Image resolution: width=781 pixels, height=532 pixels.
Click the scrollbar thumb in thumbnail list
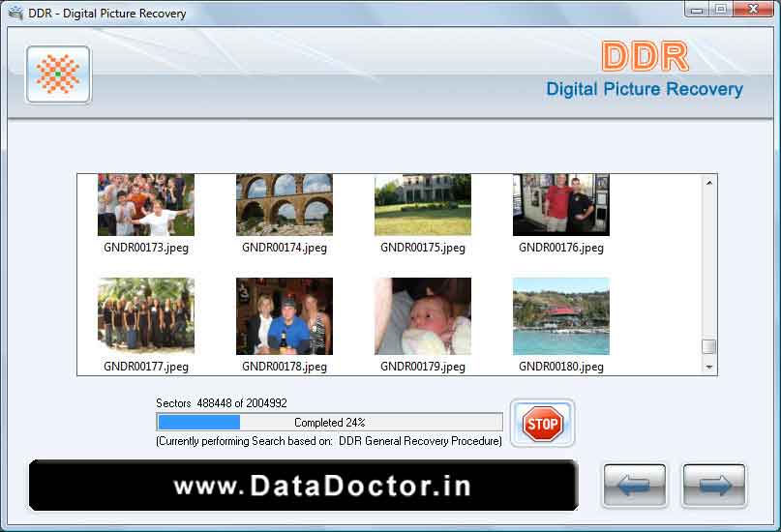click(x=708, y=346)
